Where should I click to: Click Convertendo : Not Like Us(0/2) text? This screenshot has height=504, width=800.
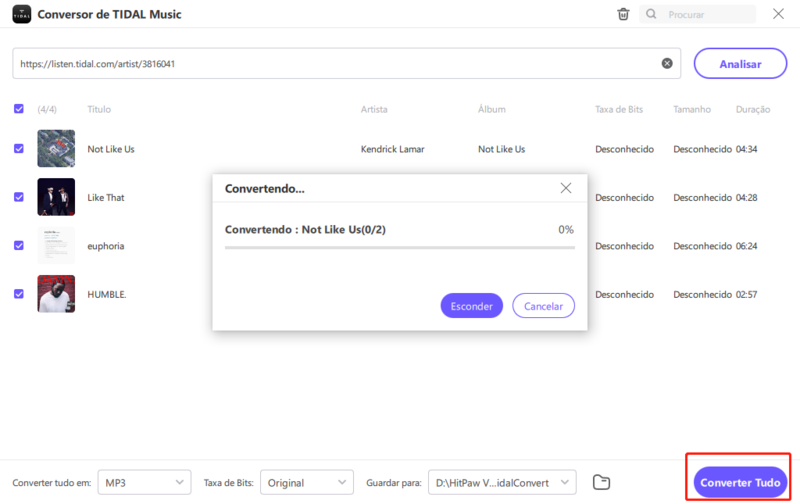pyautogui.click(x=305, y=230)
